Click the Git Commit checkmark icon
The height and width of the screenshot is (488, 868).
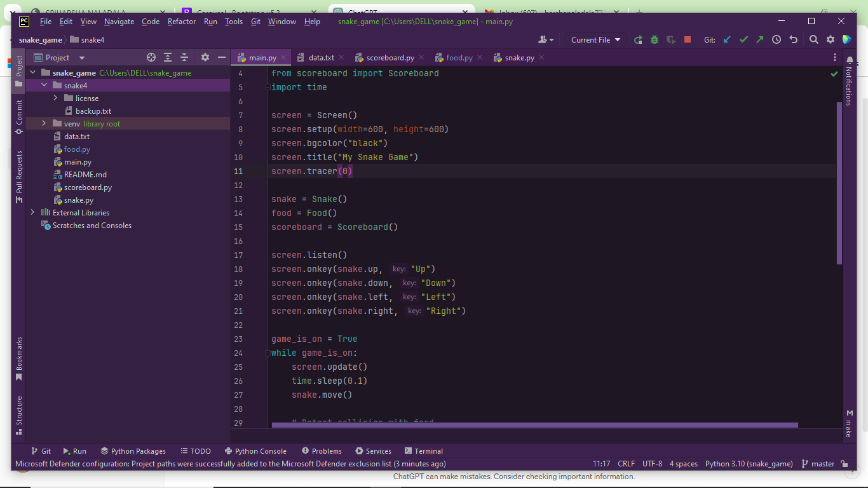(743, 39)
